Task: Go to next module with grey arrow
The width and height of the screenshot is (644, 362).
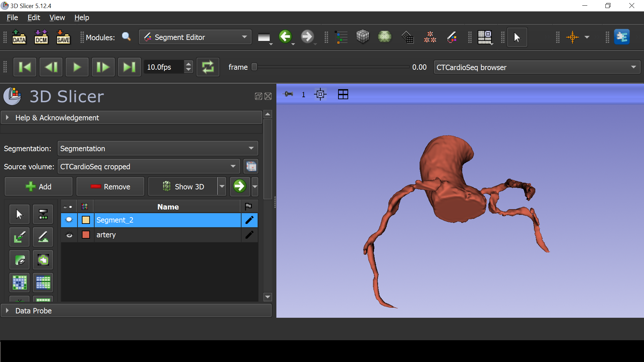Action: click(307, 37)
